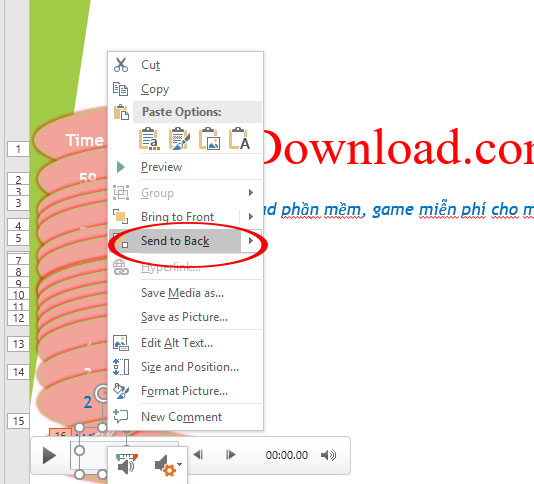Choose Use Destination Theme paste icon
534x484 pixels.
(149, 139)
